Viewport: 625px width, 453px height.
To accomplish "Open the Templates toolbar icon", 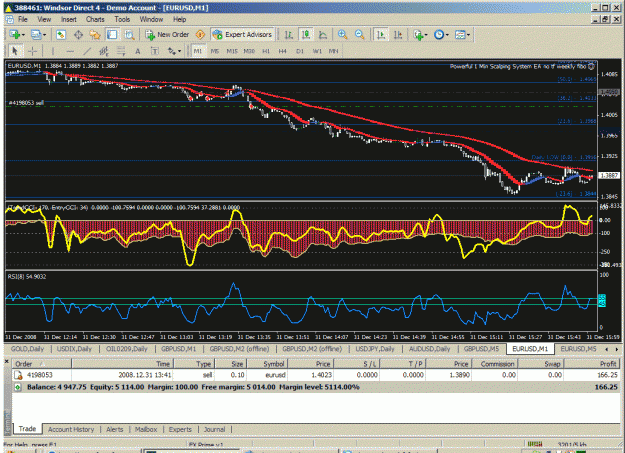I will (460, 35).
